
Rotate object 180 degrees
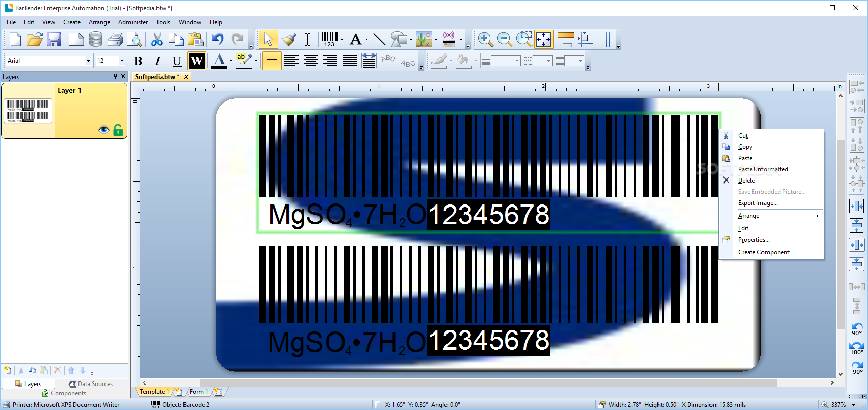[x=857, y=348]
